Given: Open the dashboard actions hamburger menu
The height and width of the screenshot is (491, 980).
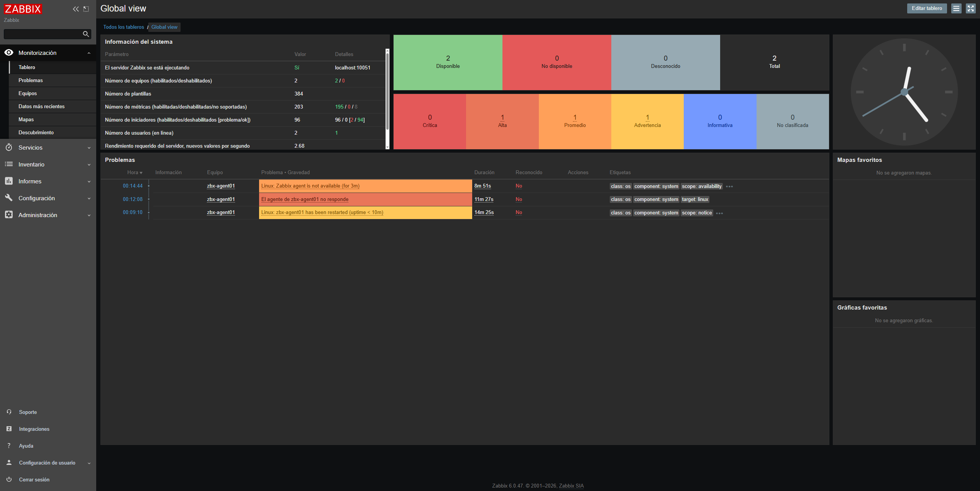Looking at the screenshot, I should coord(956,8).
